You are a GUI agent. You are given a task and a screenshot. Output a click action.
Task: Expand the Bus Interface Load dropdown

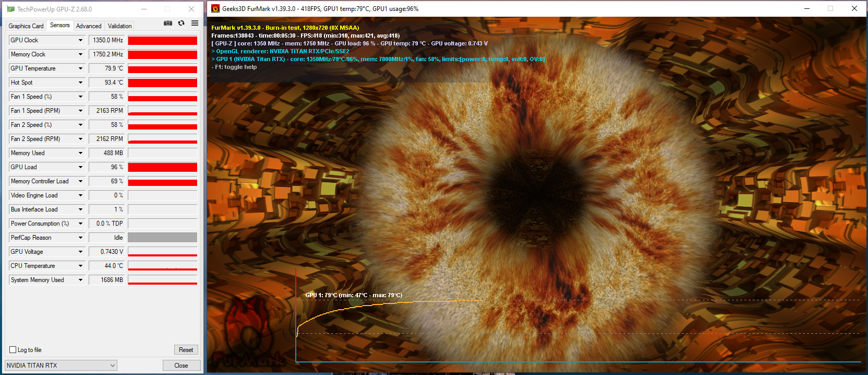(x=81, y=209)
